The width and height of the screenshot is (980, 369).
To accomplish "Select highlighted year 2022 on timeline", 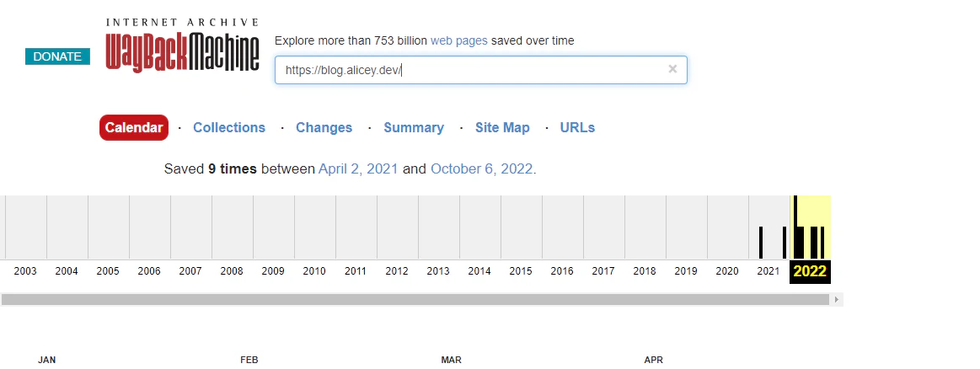I will pos(810,271).
